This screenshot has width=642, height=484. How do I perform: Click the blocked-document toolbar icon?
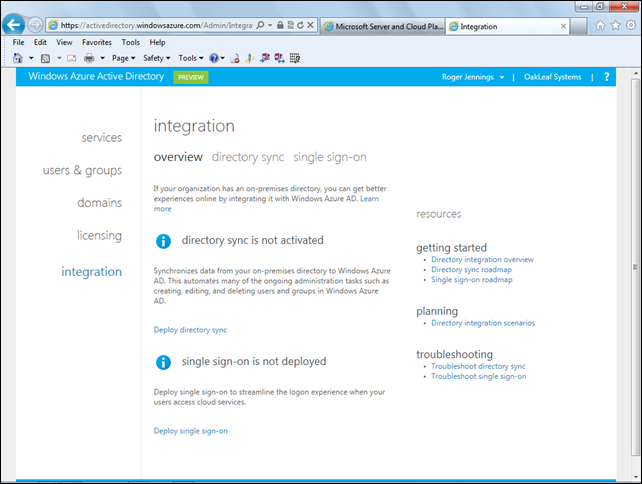click(x=235, y=58)
